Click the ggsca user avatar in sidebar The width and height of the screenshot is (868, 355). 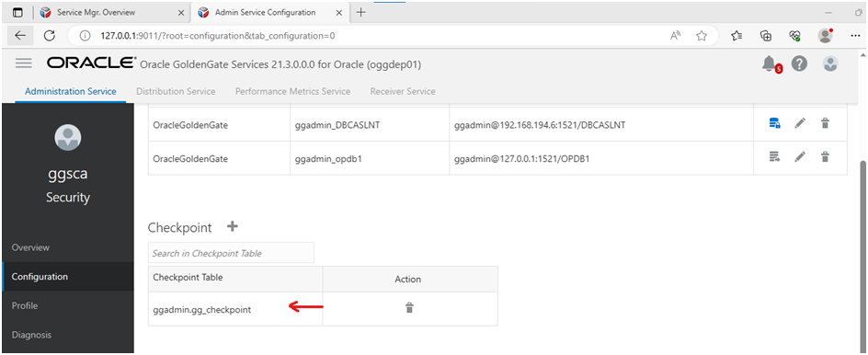pyautogui.click(x=67, y=136)
